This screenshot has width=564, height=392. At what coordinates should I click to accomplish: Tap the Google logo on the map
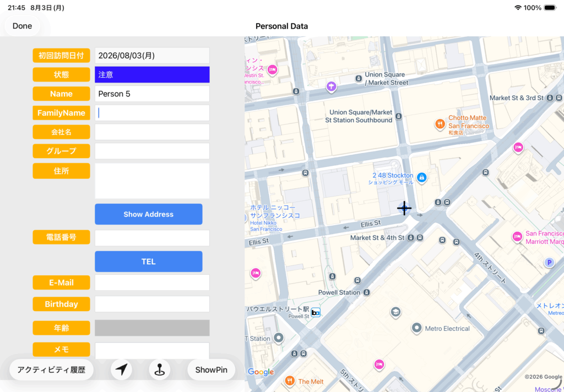pos(261,372)
